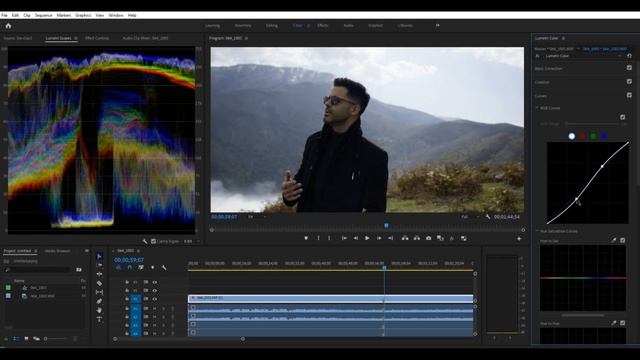Click Mark In button
The image size is (640, 360).
pyautogui.click(x=318, y=238)
